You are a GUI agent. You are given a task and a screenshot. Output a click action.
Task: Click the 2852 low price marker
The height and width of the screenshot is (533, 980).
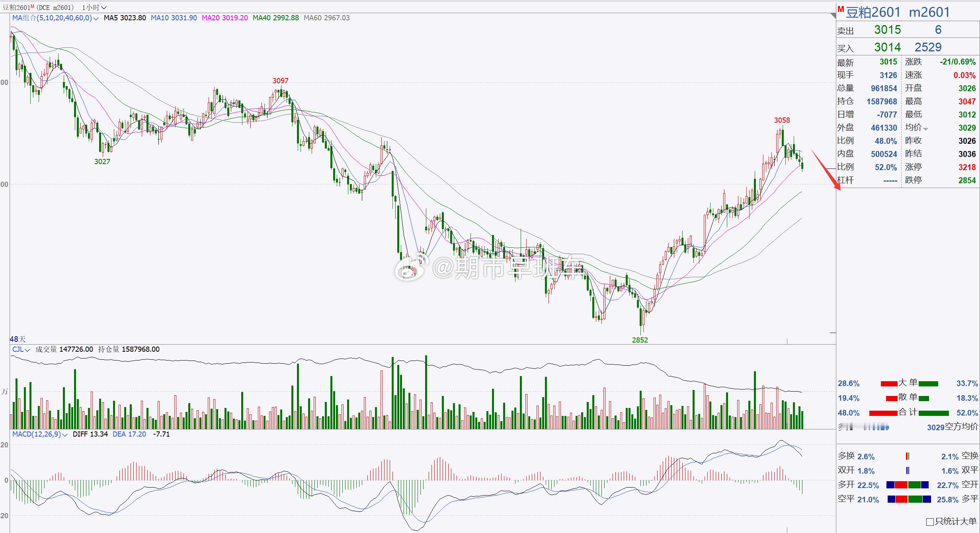point(640,340)
